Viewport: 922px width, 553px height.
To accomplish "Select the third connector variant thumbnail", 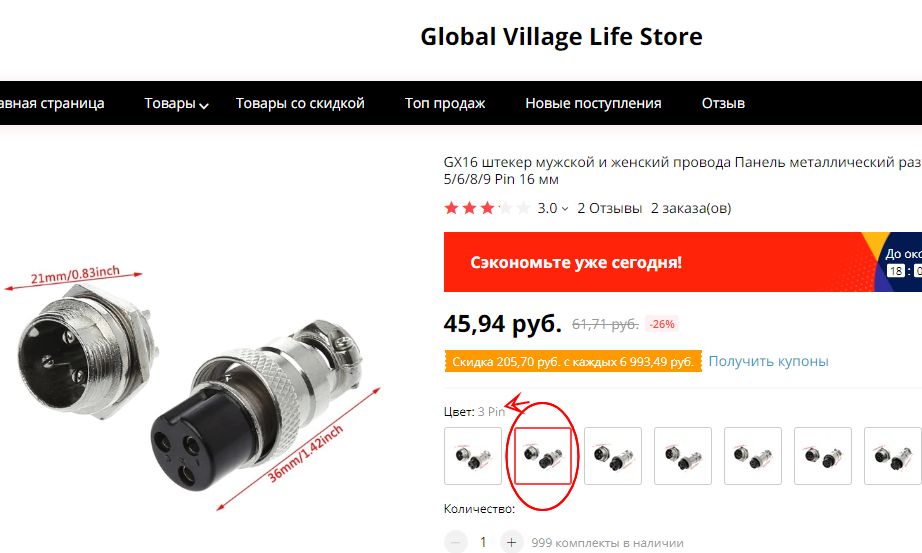I will coord(613,456).
